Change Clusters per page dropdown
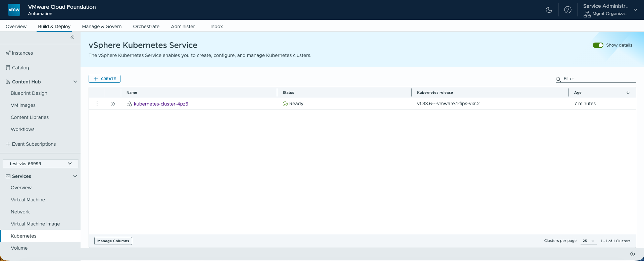The height and width of the screenshot is (261, 644). [x=588, y=241]
